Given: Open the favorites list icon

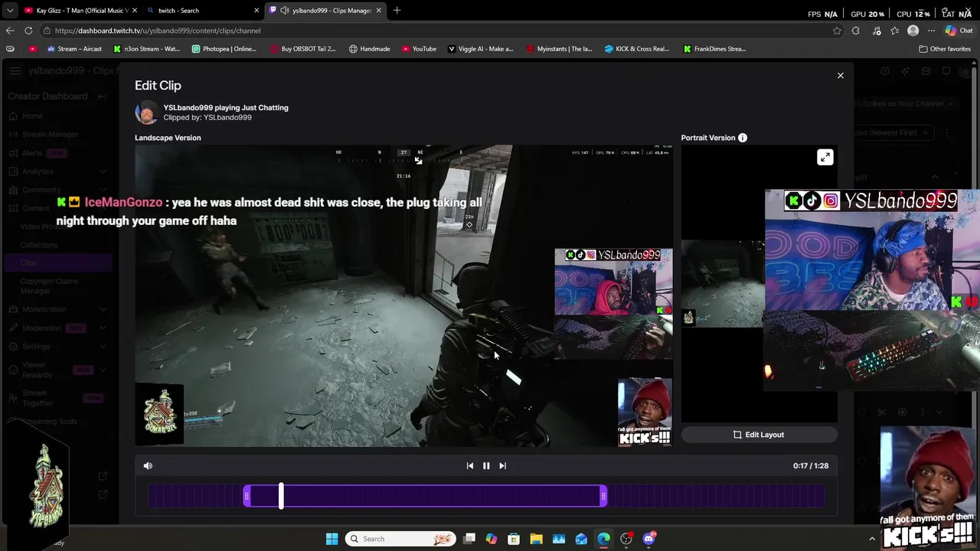Looking at the screenshot, I should pos(894,31).
